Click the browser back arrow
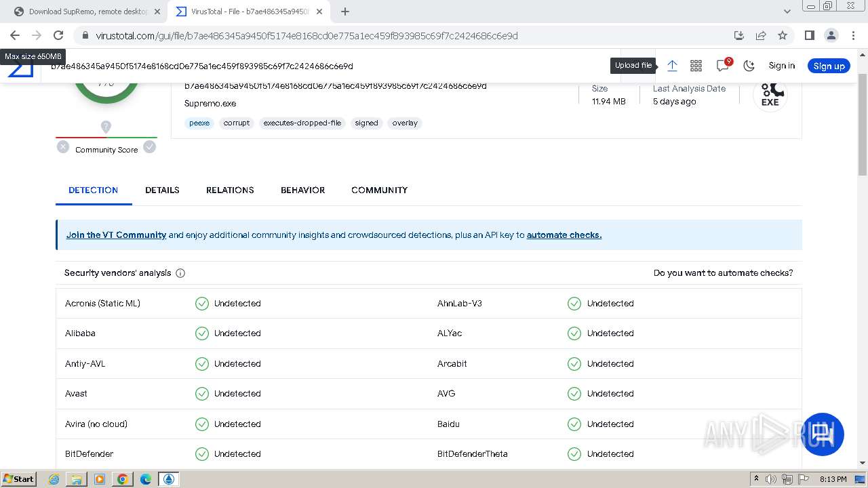 (x=15, y=35)
